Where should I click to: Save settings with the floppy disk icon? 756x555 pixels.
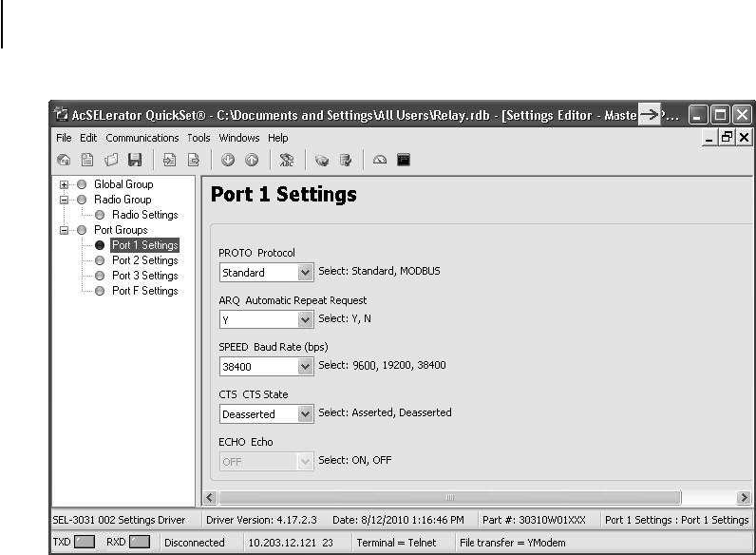coord(135,160)
